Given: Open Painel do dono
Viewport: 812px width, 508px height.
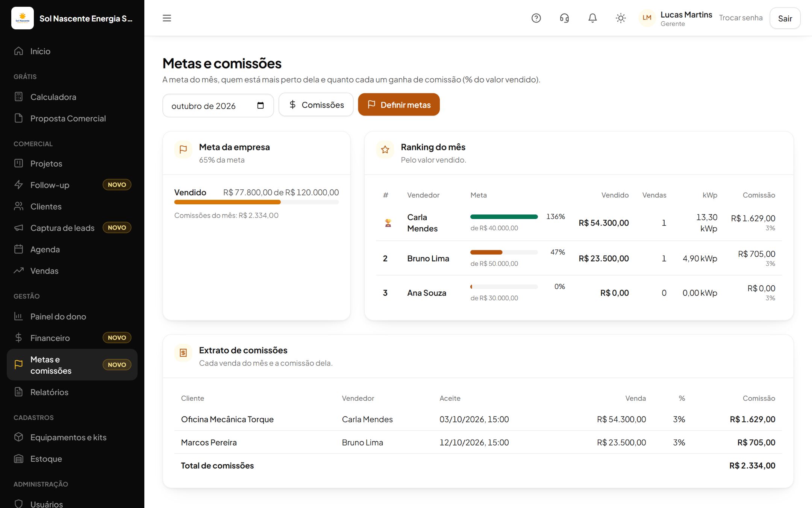Looking at the screenshot, I should (72, 316).
